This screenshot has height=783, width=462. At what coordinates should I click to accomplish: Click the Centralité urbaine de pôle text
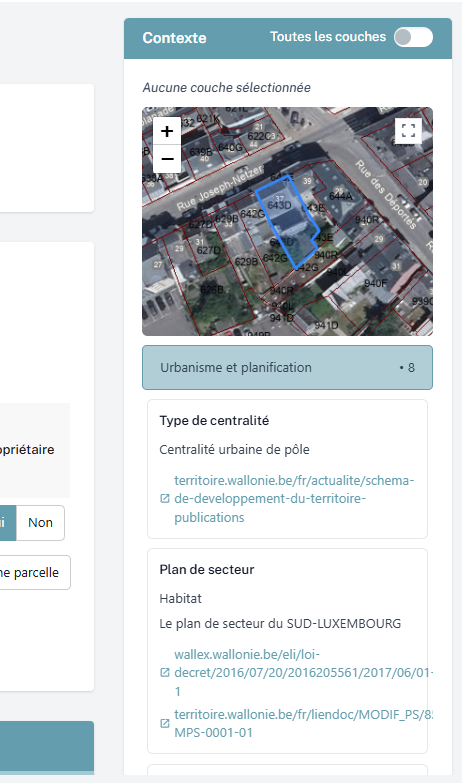(x=234, y=450)
